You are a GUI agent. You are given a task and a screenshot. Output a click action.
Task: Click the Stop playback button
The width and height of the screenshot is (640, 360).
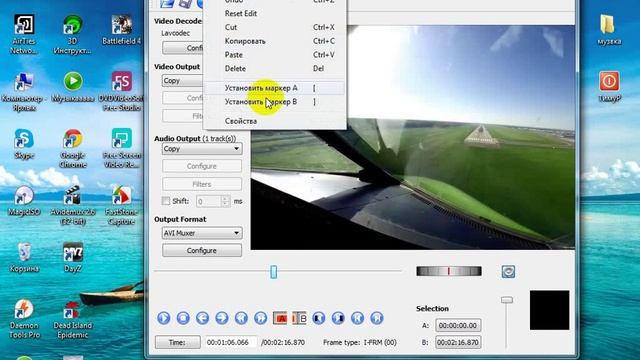click(183, 318)
